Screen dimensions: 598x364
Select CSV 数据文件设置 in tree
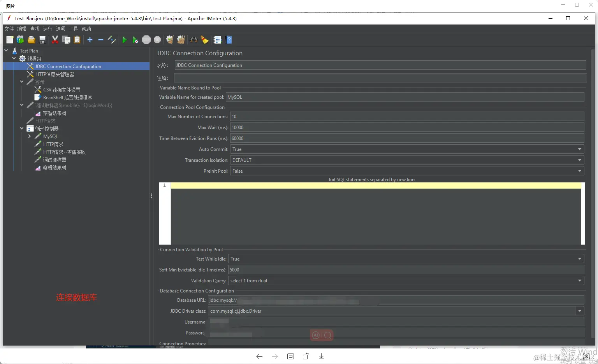[62, 90]
